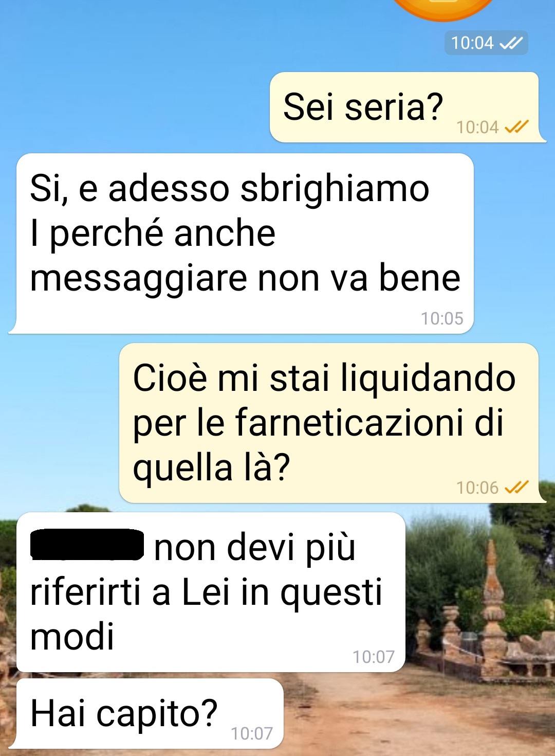Viewport: 555px width, 756px height.
Task: Click the read-receipt checkmarks beside the sticker's 10:04
Action: 511,43
